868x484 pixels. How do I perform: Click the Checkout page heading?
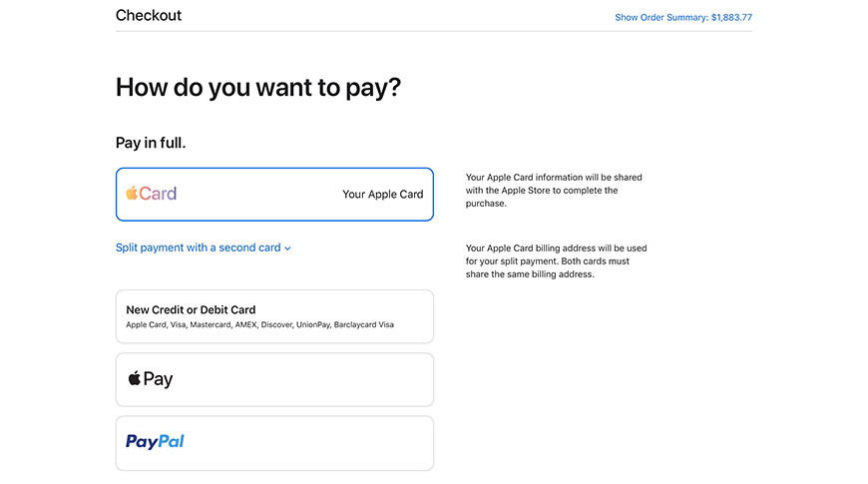point(149,15)
